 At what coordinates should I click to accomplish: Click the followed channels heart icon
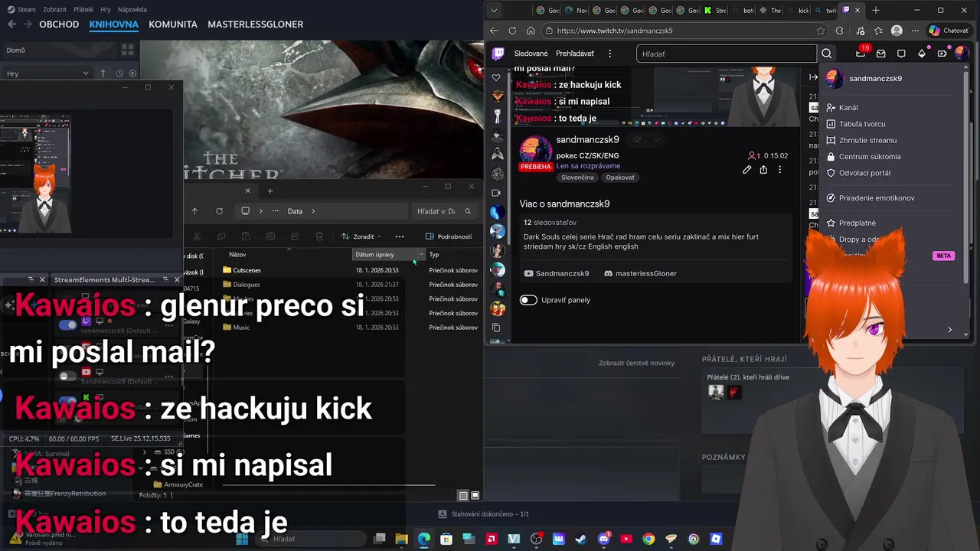click(x=496, y=77)
